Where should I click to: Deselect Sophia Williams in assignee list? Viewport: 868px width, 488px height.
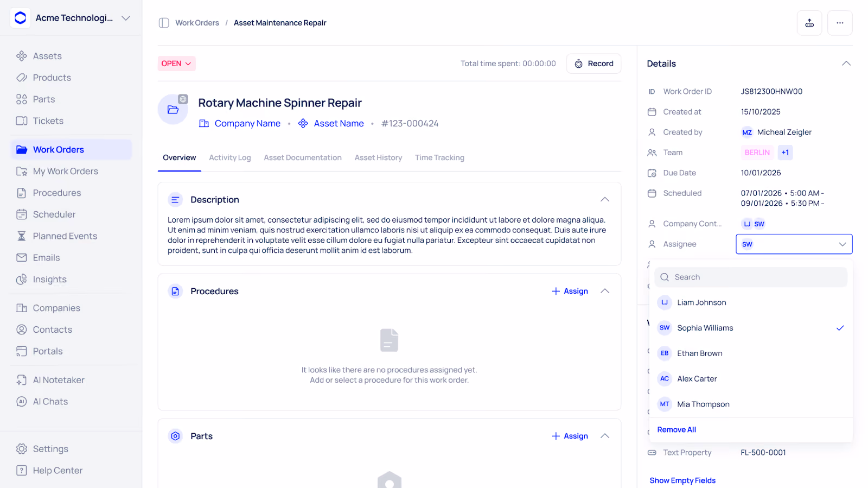pyautogui.click(x=751, y=328)
